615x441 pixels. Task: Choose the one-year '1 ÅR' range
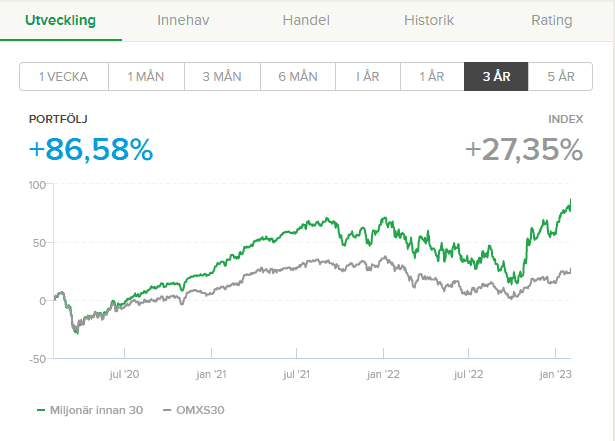coord(432,77)
